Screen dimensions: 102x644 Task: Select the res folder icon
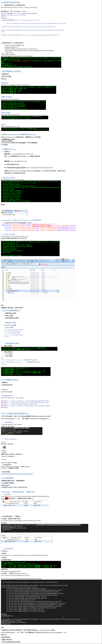pyautogui.click(x=7, y=285)
